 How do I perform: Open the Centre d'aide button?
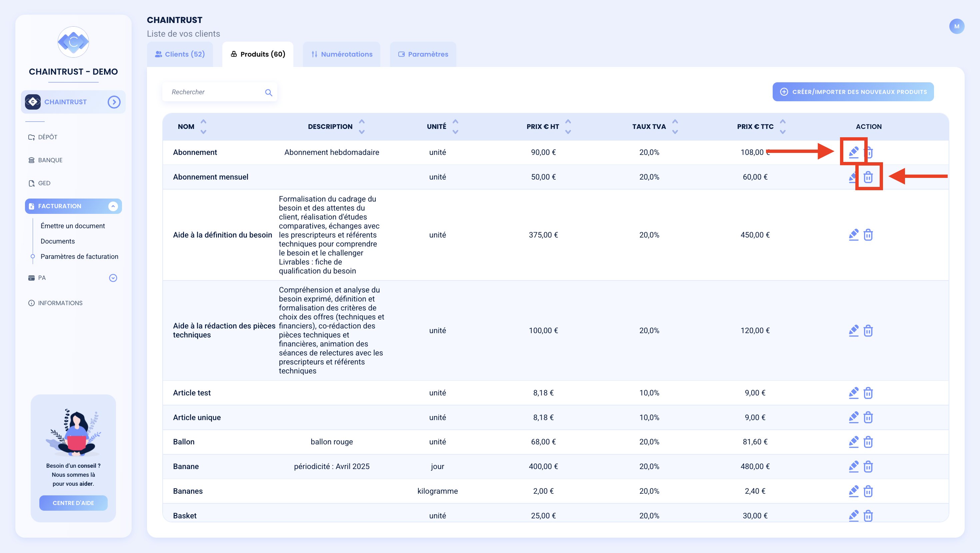click(73, 503)
